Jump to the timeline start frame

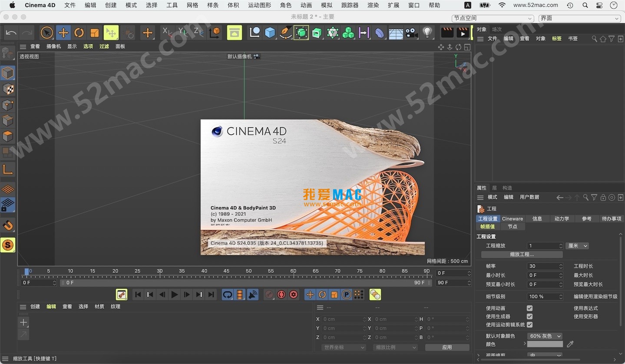pos(138,295)
